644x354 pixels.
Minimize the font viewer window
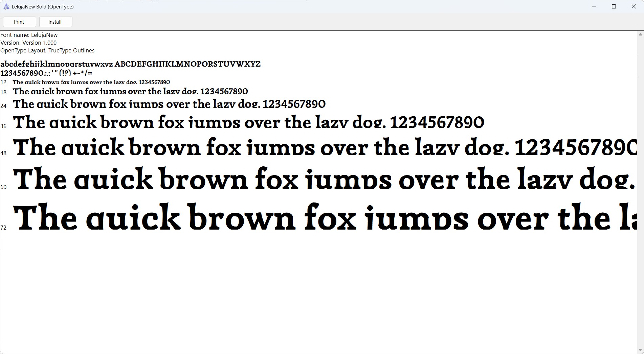click(594, 7)
